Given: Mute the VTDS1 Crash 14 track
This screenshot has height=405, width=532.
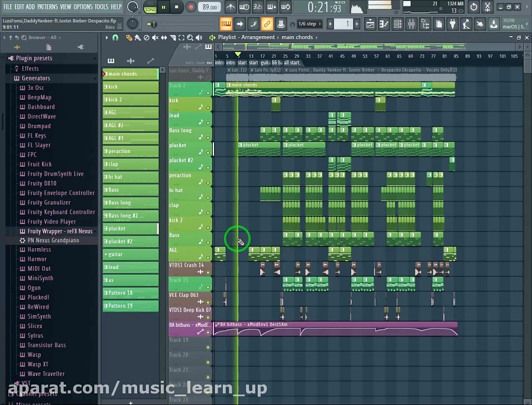Looking at the screenshot, I should 208,272.
